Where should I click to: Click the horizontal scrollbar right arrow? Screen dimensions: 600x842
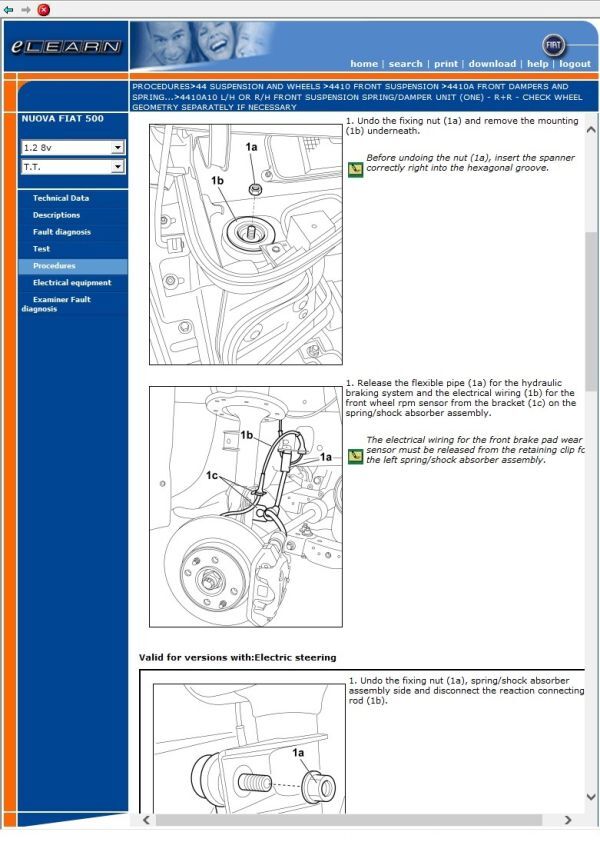[568, 820]
